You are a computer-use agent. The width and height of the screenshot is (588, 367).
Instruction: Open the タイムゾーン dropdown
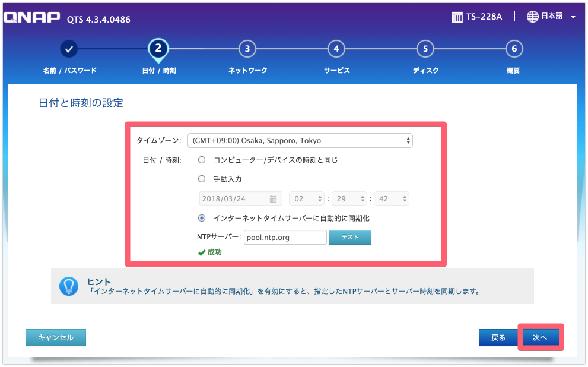click(x=301, y=140)
